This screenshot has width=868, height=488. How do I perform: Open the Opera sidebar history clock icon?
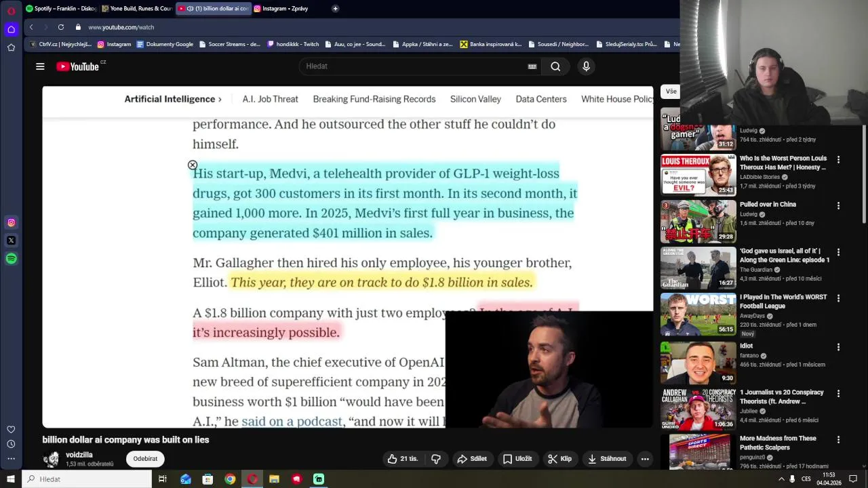11,444
